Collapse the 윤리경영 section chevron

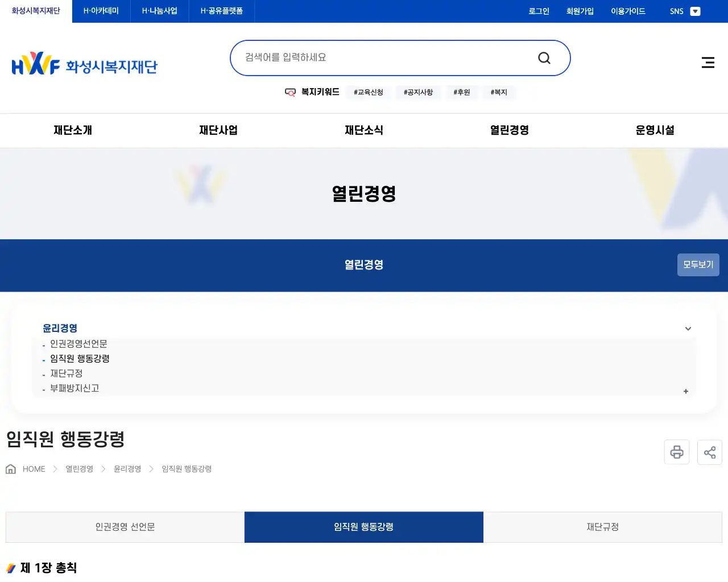(688, 329)
